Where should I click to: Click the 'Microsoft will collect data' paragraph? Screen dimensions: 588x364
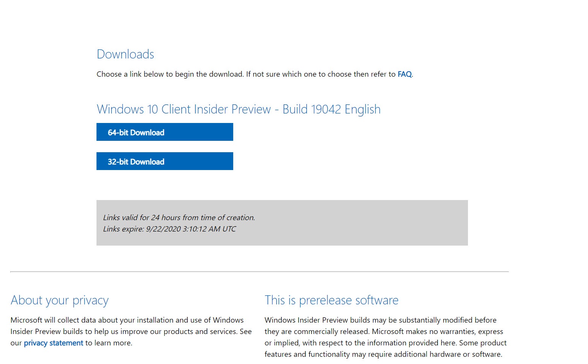(131, 331)
